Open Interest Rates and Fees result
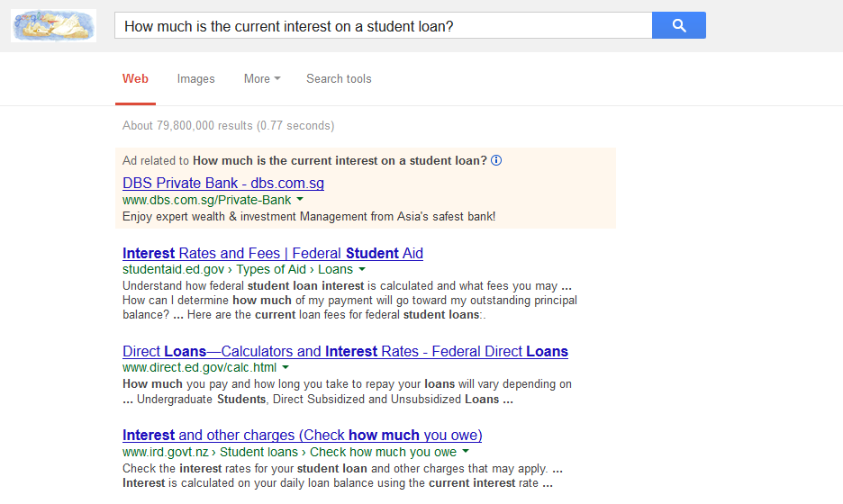Image resolution: width=843 pixels, height=504 pixels. (273, 254)
